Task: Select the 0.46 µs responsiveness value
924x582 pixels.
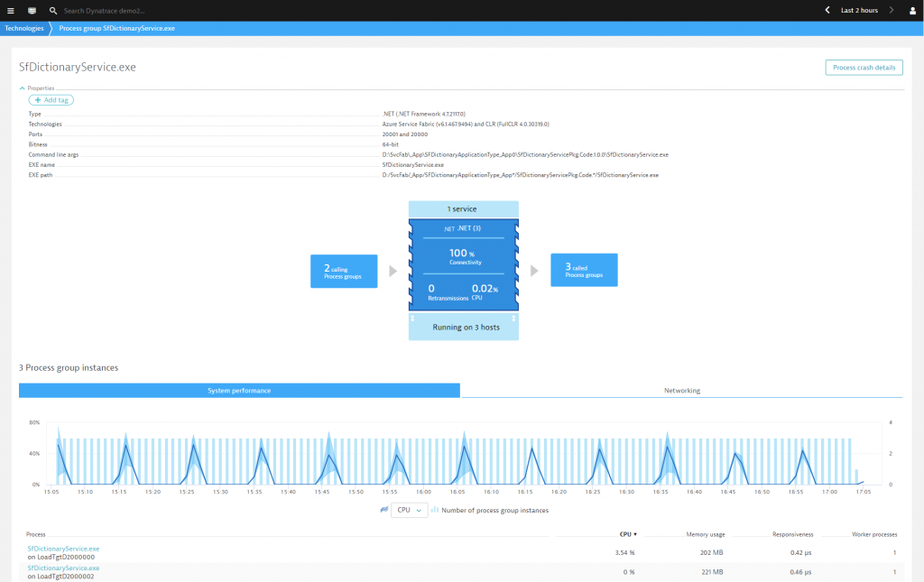Action: (x=801, y=572)
